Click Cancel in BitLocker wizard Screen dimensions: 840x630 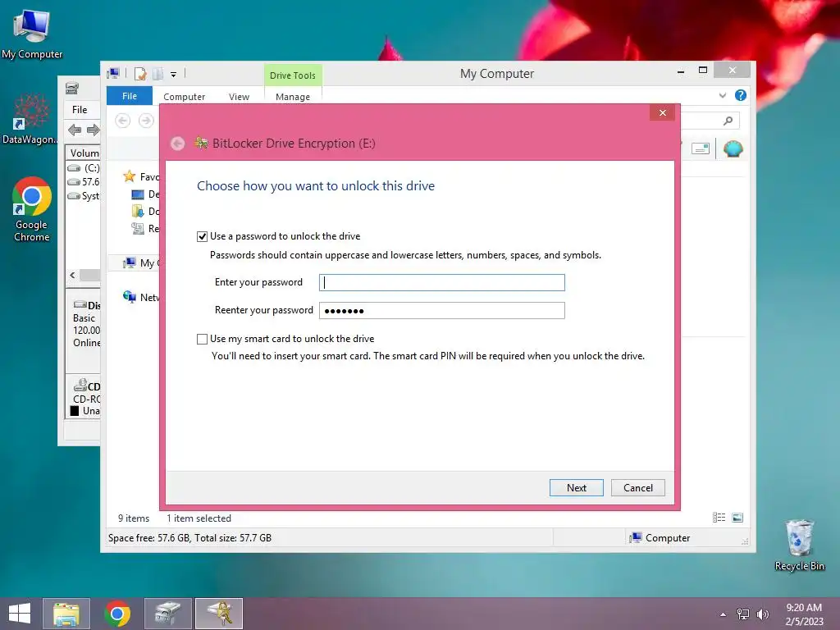638,488
